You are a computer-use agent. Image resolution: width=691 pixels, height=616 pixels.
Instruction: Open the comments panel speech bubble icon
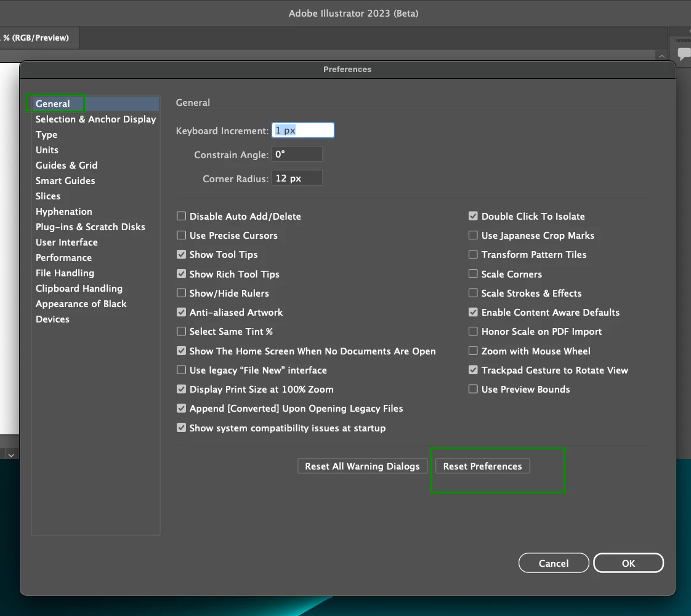point(684,54)
